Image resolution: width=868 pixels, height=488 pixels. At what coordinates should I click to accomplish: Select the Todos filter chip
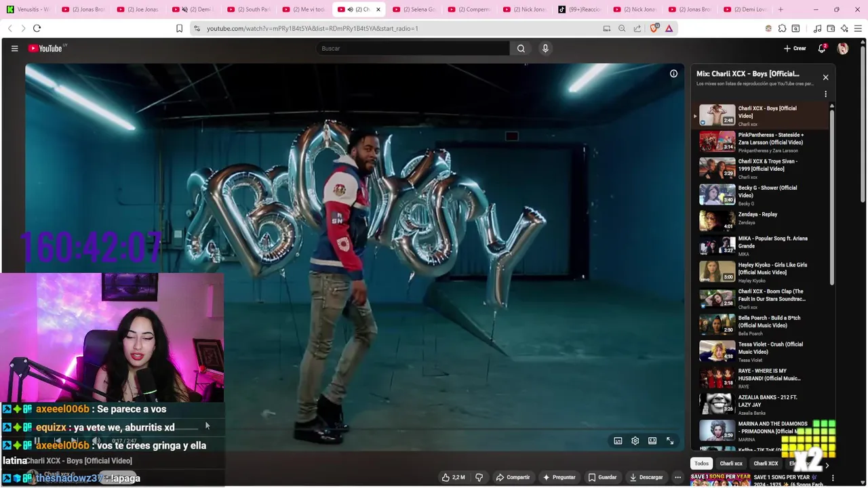click(701, 464)
